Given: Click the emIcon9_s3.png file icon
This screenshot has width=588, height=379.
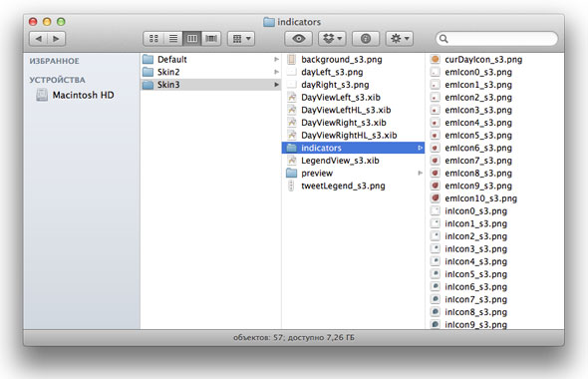Looking at the screenshot, I should [435, 186].
